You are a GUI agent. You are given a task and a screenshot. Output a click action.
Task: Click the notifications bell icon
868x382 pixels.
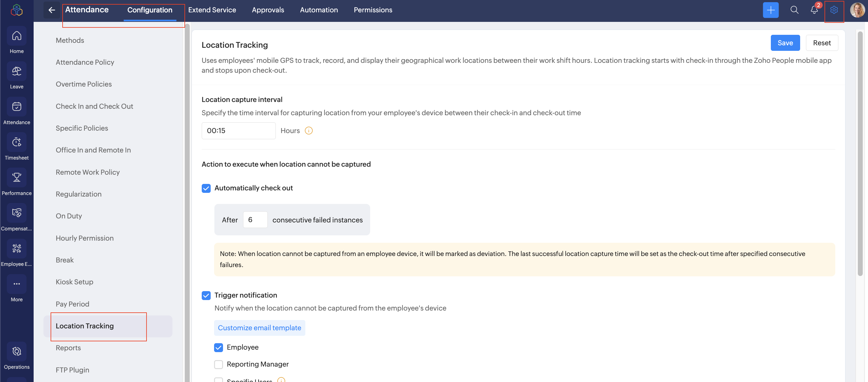[814, 10]
